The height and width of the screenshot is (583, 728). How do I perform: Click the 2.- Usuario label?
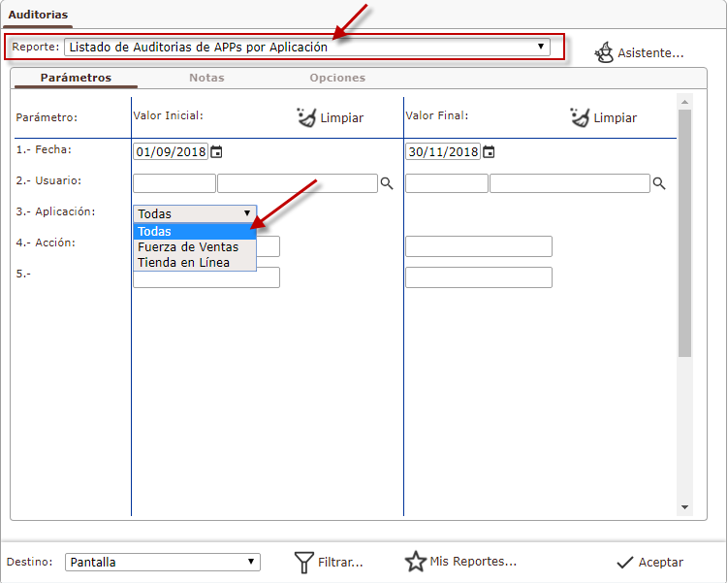(x=48, y=180)
